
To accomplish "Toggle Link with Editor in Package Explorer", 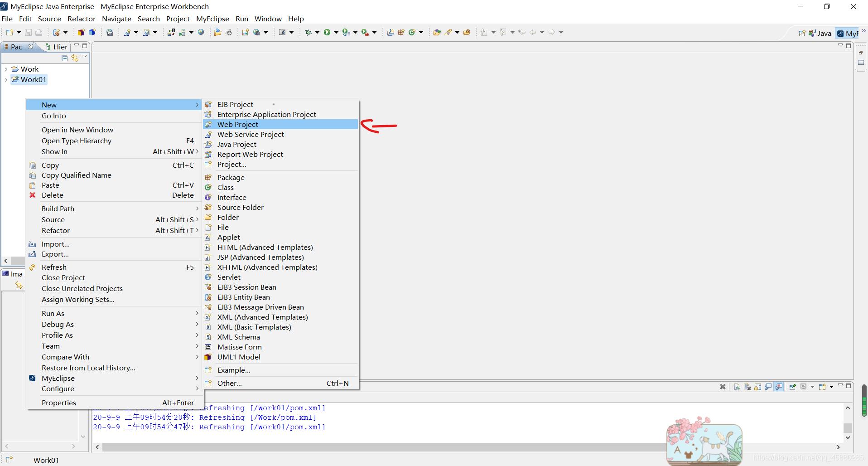I will pyautogui.click(x=75, y=58).
